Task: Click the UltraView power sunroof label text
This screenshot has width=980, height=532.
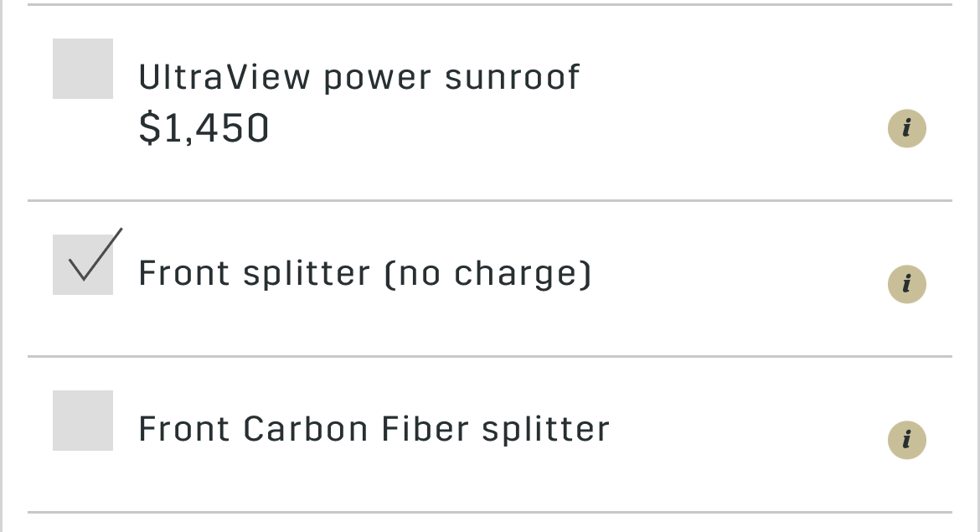Action: coord(359,78)
